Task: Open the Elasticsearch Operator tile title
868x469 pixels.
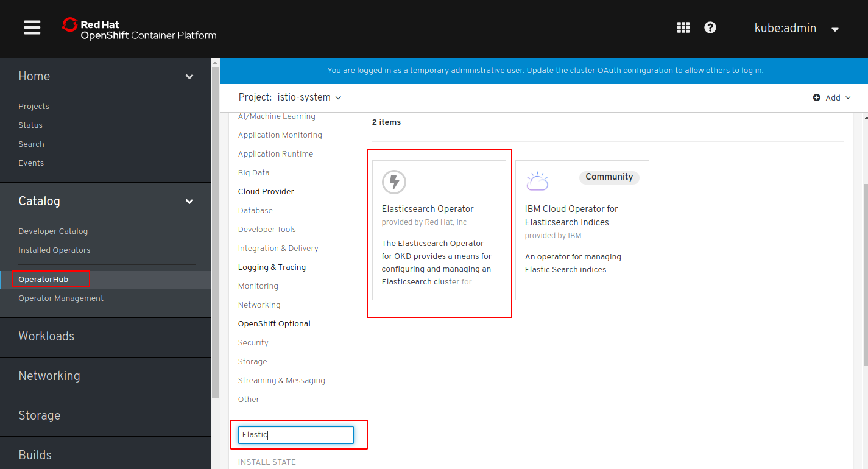Action: (x=428, y=209)
